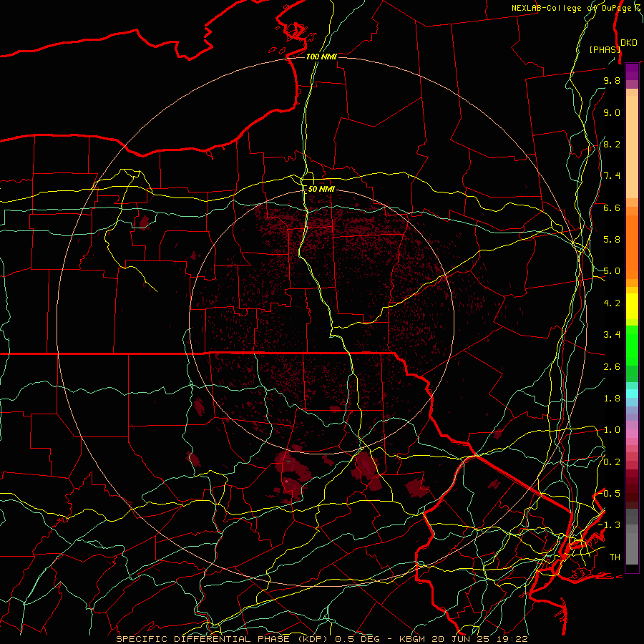Click the -1.3 scale label
The image size is (644, 644).
[x=610, y=525]
